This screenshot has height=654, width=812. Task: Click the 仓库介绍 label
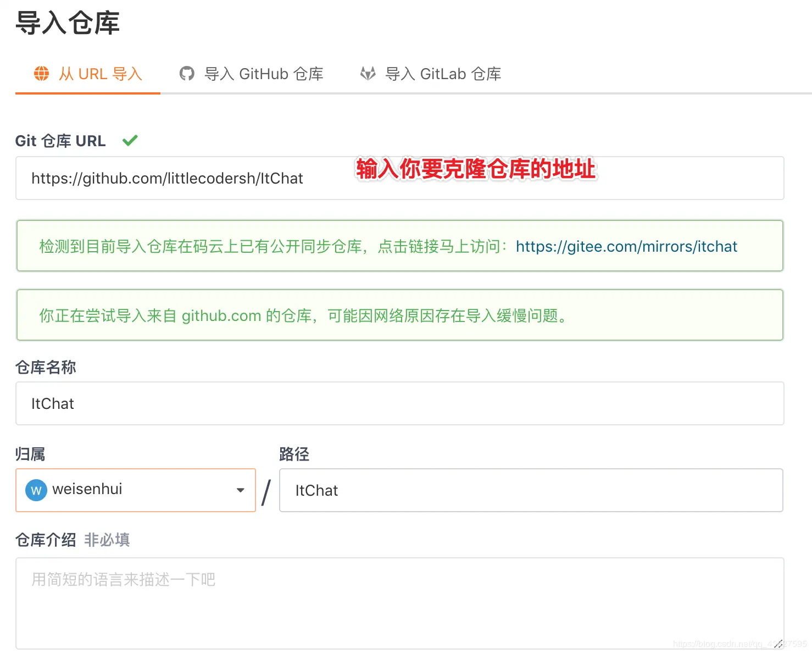[46, 540]
